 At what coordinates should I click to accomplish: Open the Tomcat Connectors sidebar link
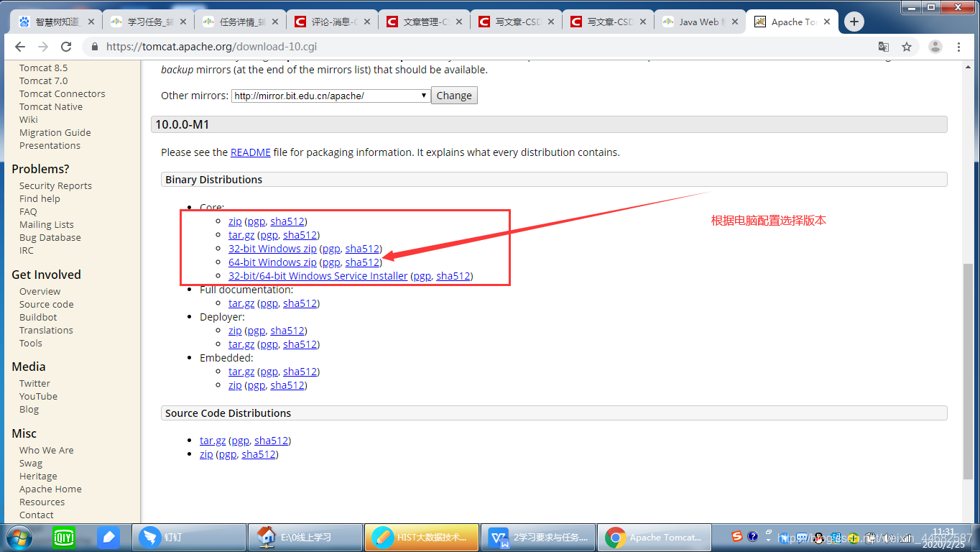point(62,93)
